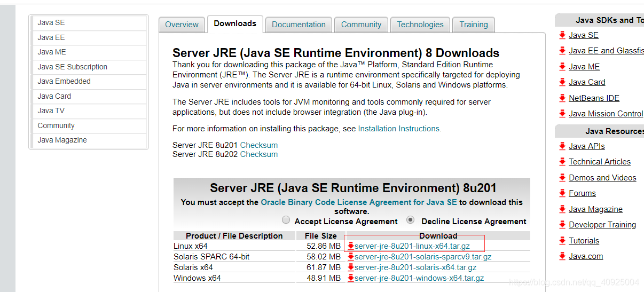Viewport: 644px width, 292px height.
Task: Open Java SE in the left sidebar
Action: click(90, 23)
